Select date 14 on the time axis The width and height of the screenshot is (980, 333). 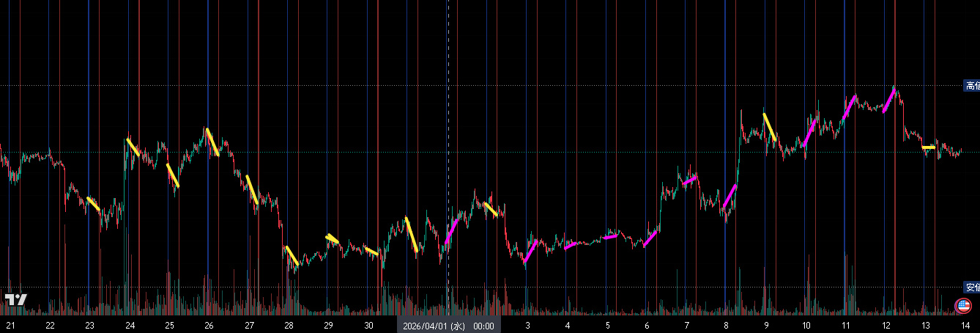[965, 326]
